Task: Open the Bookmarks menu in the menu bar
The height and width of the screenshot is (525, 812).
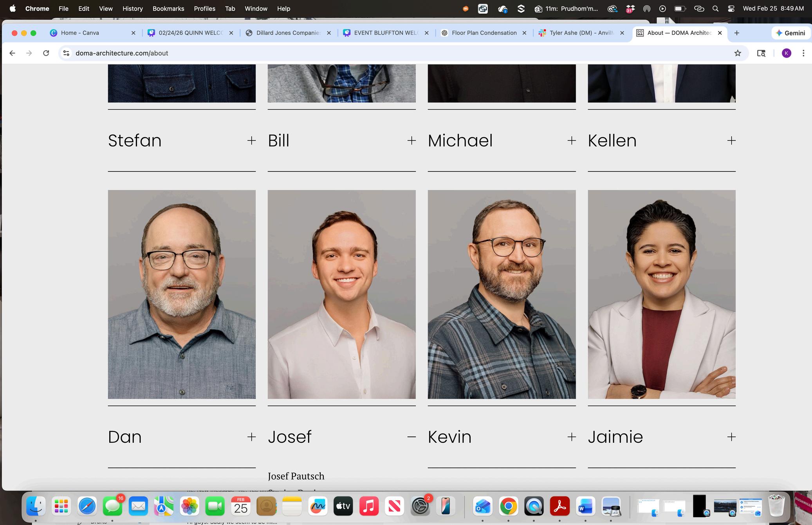Action: 168,9
